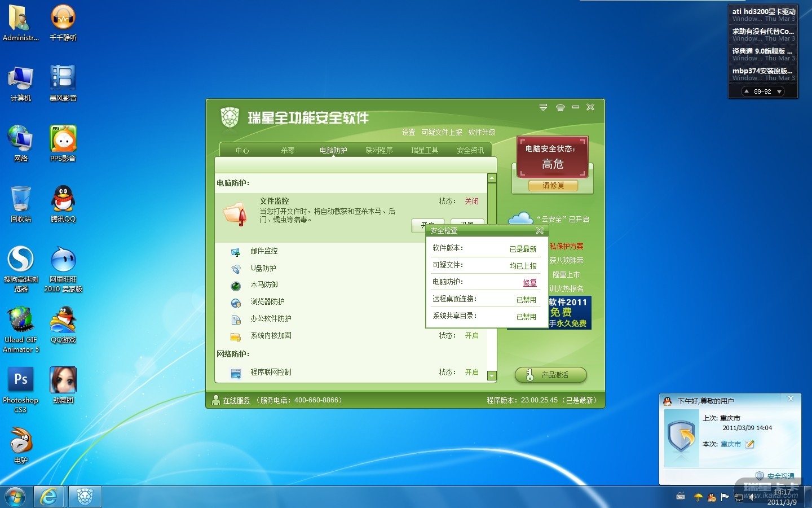
Task: Select 阿里旺旺 2010 卖家版 desktop icon
Action: 63,269
